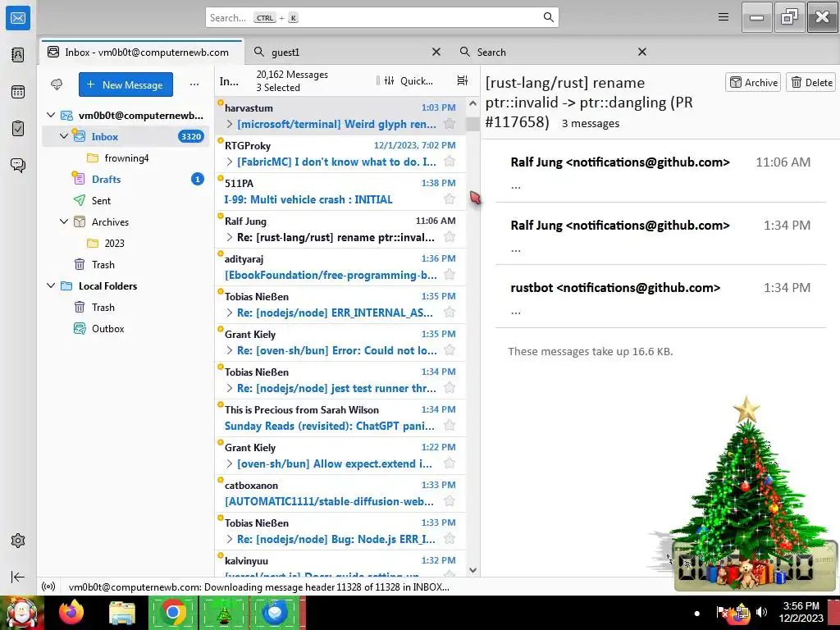Close the Search tab
The image size is (840, 630).
pyautogui.click(x=641, y=52)
